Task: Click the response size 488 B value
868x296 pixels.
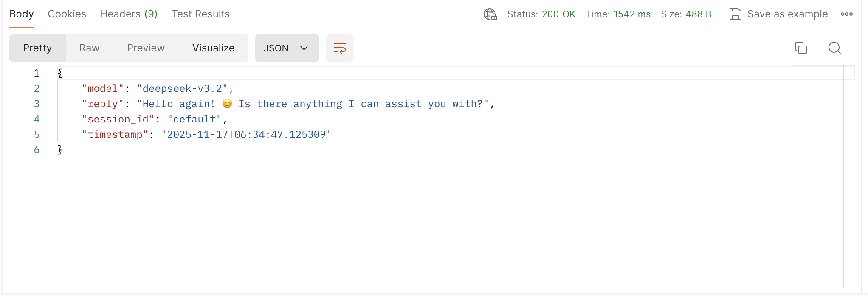Action: 698,14
